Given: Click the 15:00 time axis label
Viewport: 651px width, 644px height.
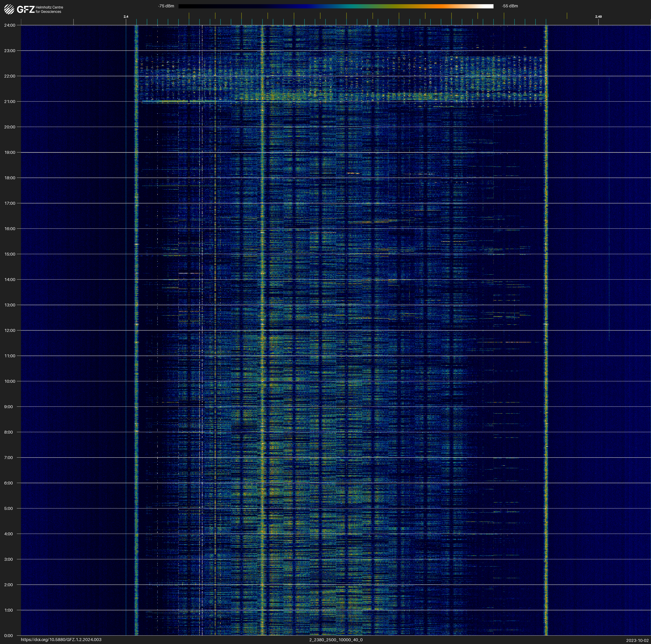Looking at the screenshot, I should (x=10, y=254).
